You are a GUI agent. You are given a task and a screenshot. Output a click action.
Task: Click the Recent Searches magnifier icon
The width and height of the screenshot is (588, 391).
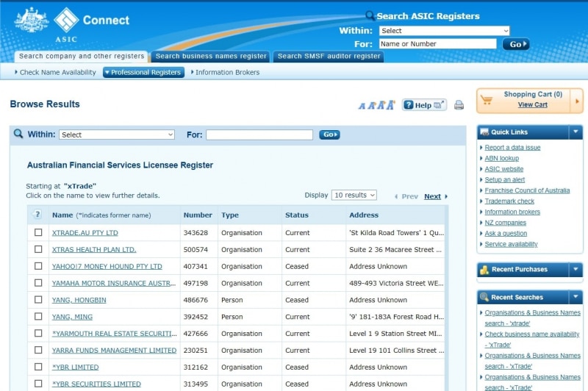(x=484, y=297)
